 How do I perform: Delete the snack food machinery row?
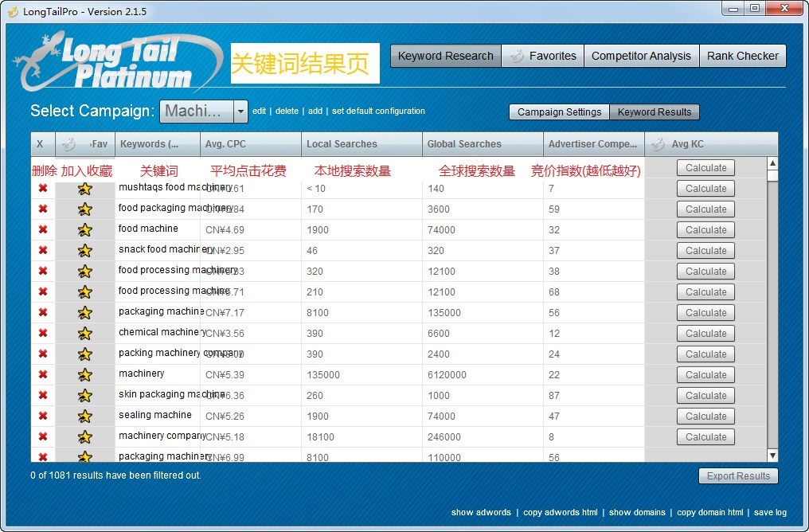(43, 250)
